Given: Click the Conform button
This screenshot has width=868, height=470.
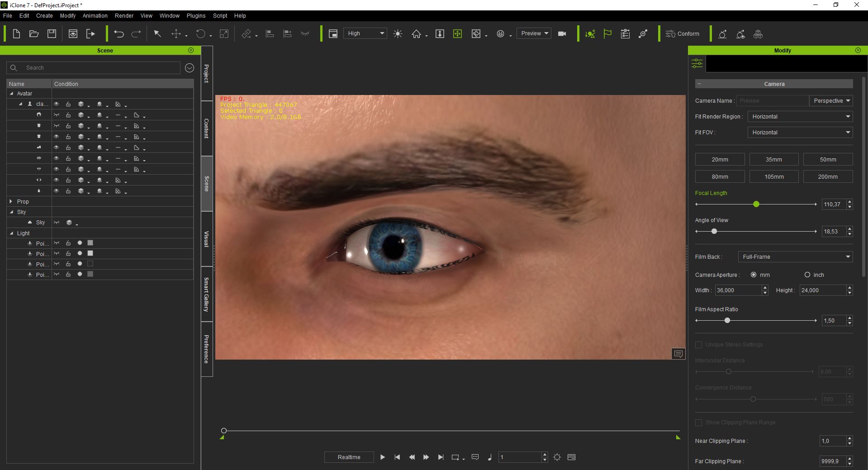Looking at the screenshot, I should coord(682,34).
